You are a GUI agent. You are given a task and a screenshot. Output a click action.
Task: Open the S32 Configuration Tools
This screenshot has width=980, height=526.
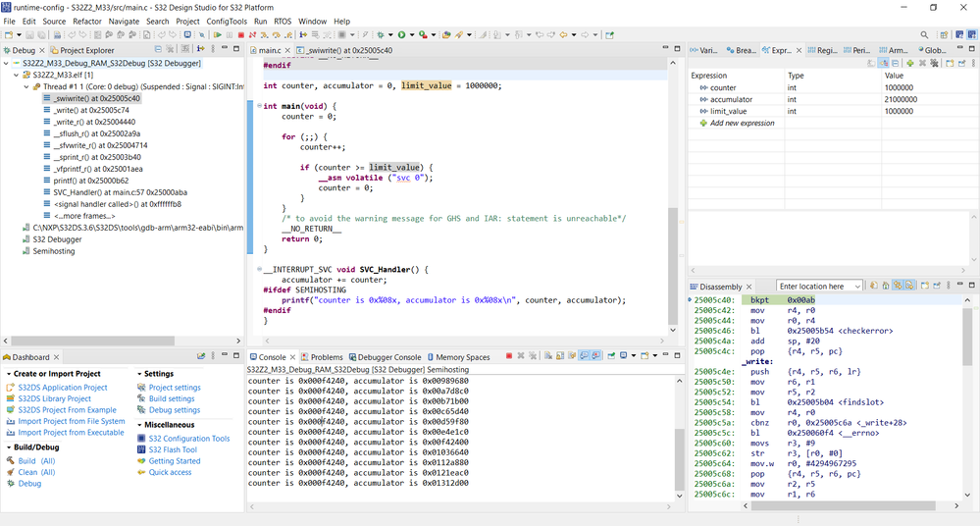[188, 439]
